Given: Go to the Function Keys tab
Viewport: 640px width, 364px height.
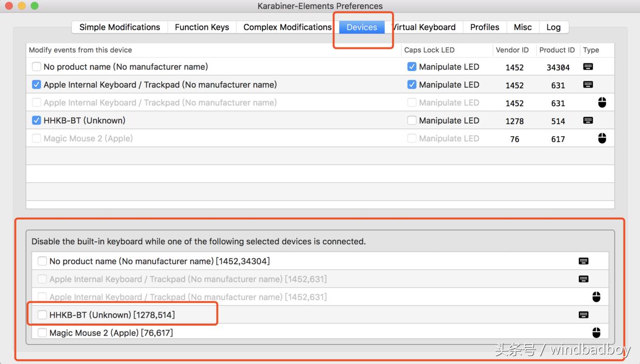Looking at the screenshot, I should 202,27.
